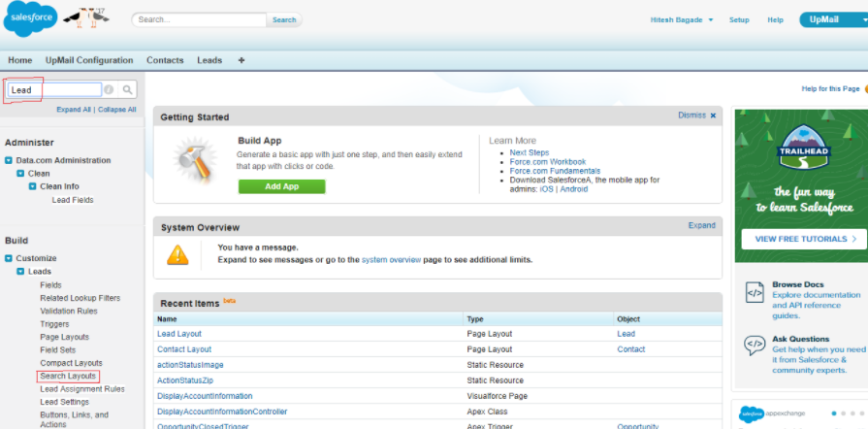This screenshot has height=429, width=868.
Task: Click Collapse All in sidebar
Action: tap(116, 110)
